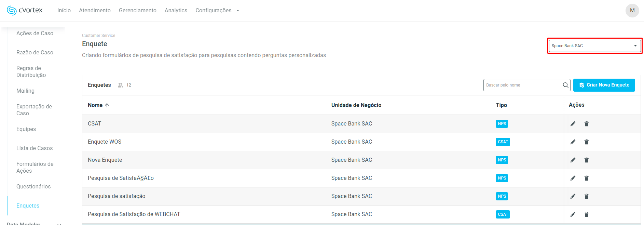Image resolution: width=644 pixels, height=225 pixels.
Task: Click the search magnifier icon
Action: pyautogui.click(x=566, y=85)
